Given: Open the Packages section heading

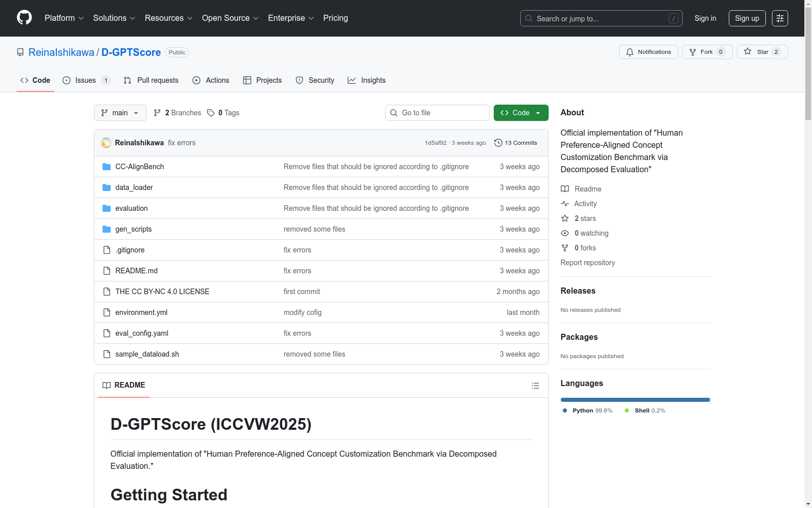Looking at the screenshot, I should 579,337.
